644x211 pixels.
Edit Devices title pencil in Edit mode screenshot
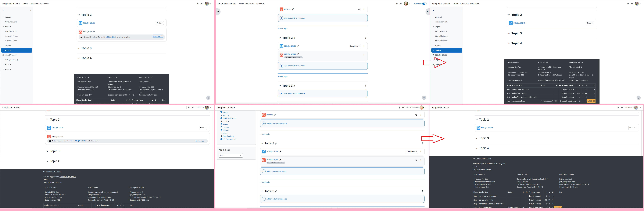(293, 9)
